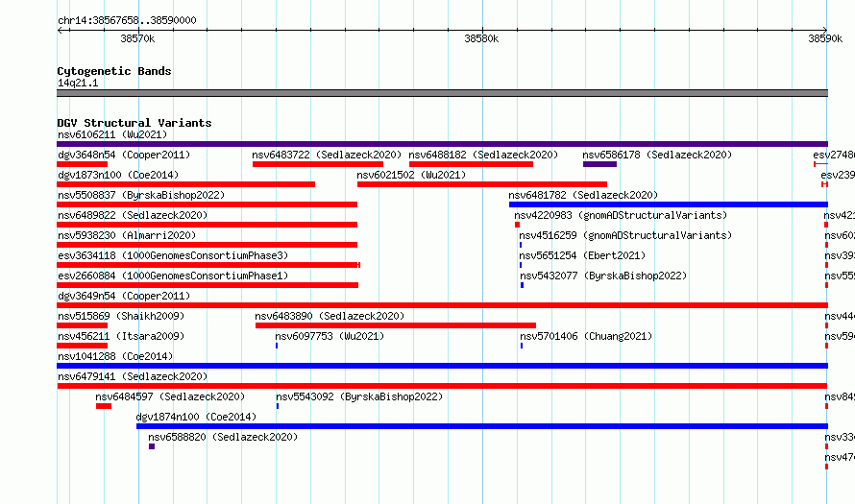This screenshot has height=504, width=855.
Task: Select the blue nsv6481782 variant bar
Action: point(669,204)
